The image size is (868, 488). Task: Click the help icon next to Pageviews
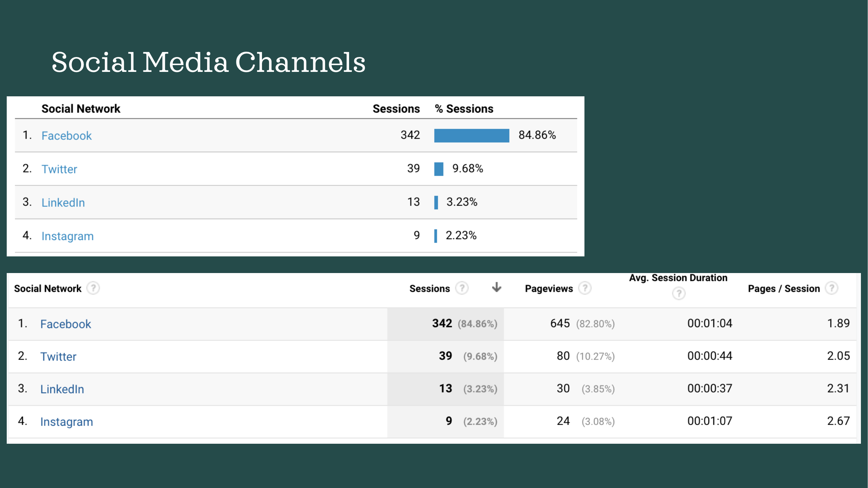585,288
